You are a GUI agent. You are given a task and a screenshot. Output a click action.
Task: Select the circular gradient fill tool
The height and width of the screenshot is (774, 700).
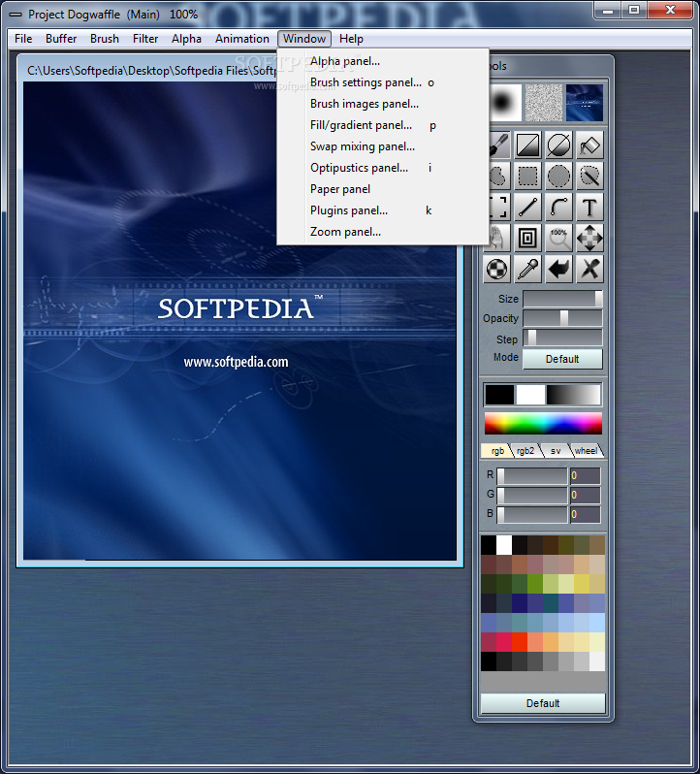point(558,145)
